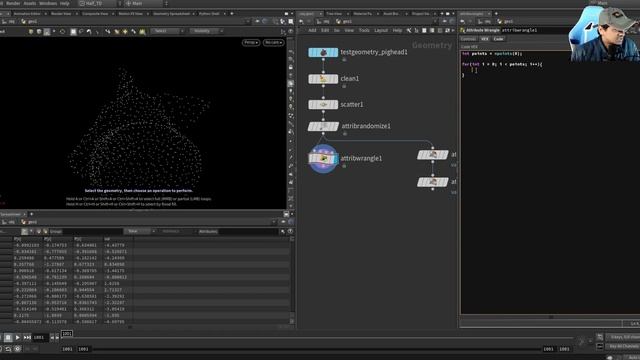Image resolution: width=640 pixels, height=360 pixels.
Task: Click the Key All Channels button
Action: tap(623, 347)
